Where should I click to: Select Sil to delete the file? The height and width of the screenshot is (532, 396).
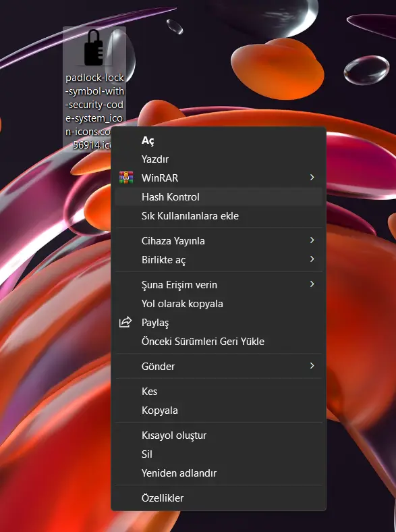tap(219, 454)
